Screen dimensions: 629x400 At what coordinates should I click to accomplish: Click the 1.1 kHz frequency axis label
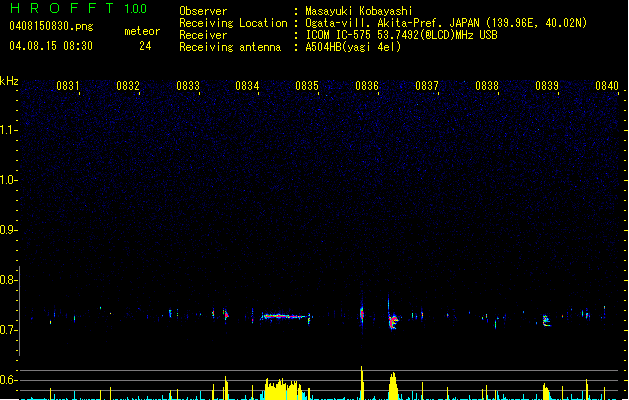(9, 130)
